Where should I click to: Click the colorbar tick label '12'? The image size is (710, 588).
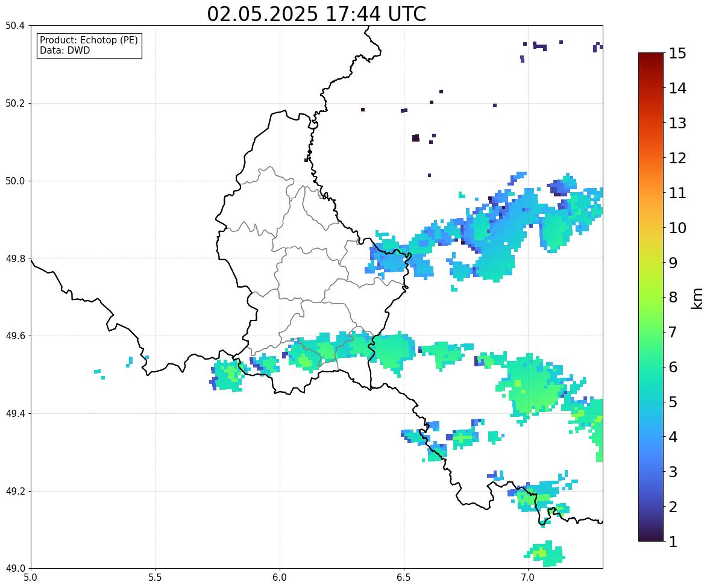click(x=677, y=158)
